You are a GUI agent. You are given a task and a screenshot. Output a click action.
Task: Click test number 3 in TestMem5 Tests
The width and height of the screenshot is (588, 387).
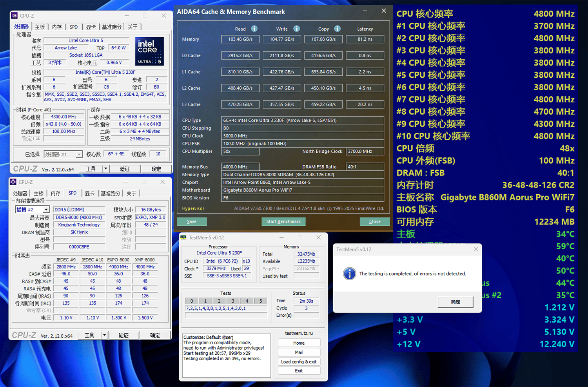pyautogui.click(x=233, y=301)
